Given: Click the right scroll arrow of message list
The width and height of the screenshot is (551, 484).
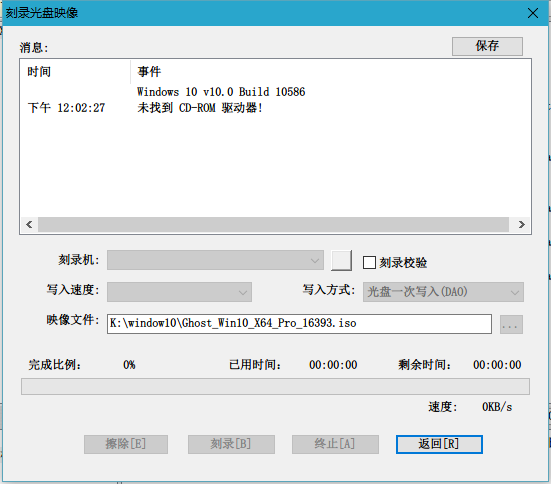Looking at the screenshot, I should pyautogui.click(x=521, y=224).
